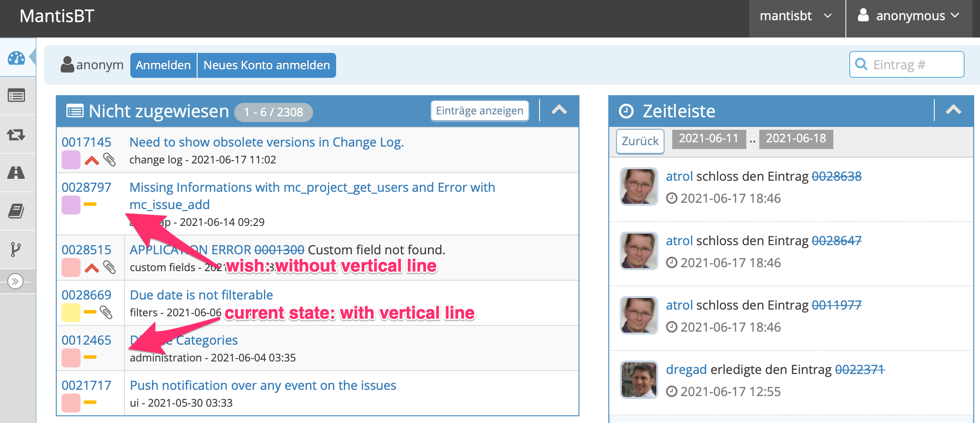This screenshot has height=423, width=980.
Task: Click the branch icon in the sidebar
Action: [16, 249]
